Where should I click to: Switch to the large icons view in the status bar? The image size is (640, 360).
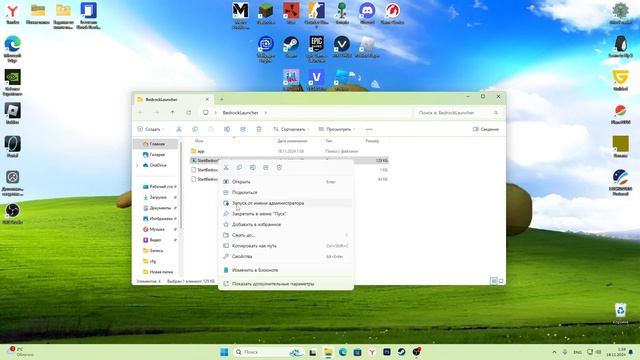coord(501,281)
